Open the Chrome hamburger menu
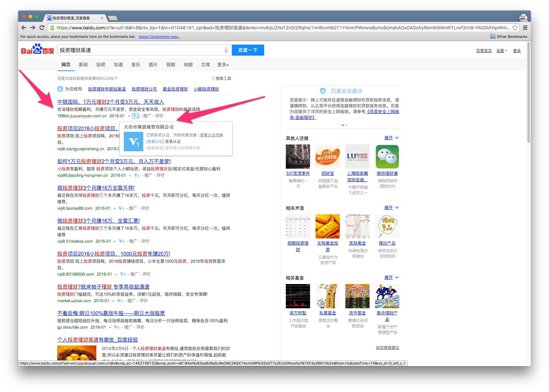 click(x=525, y=28)
